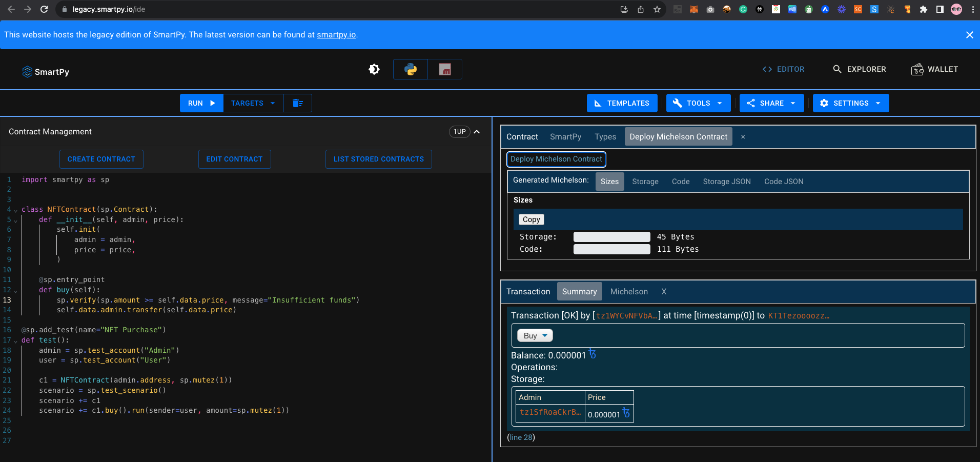The height and width of the screenshot is (462, 980).
Task: Click the sender address tz1WYCvNFVbA
Action: [x=626, y=316]
